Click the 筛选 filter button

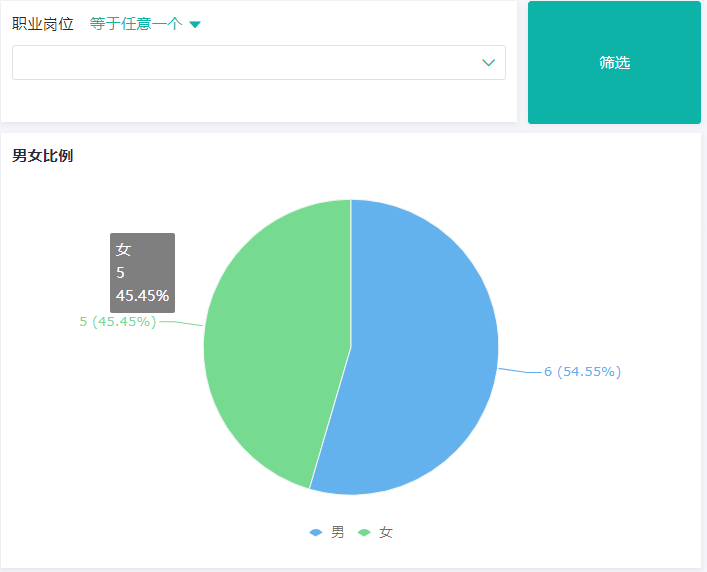[x=614, y=62]
